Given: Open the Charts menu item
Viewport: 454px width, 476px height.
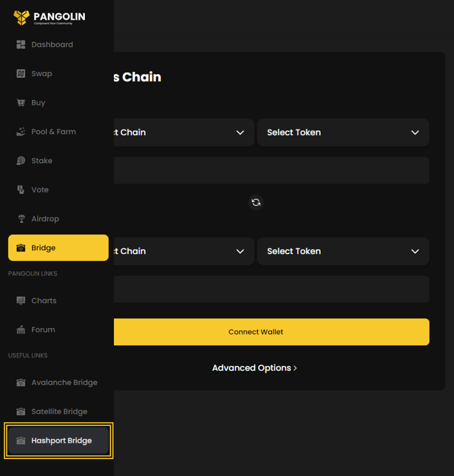Looking at the screenshot, I should [x=44, y=301].
